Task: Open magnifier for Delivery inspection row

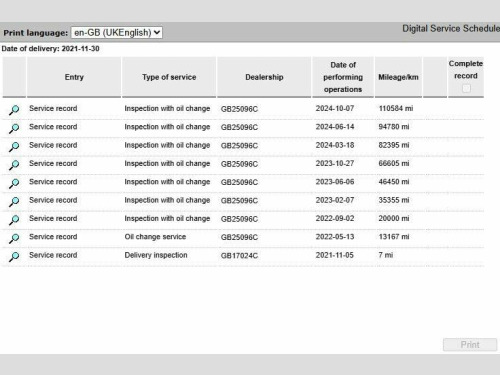Action: 14,256
